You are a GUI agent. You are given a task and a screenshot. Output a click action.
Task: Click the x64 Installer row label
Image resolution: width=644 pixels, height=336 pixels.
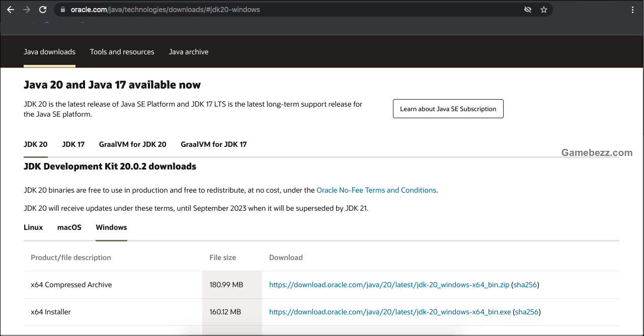pyautogui.click(x=51, y=312)
